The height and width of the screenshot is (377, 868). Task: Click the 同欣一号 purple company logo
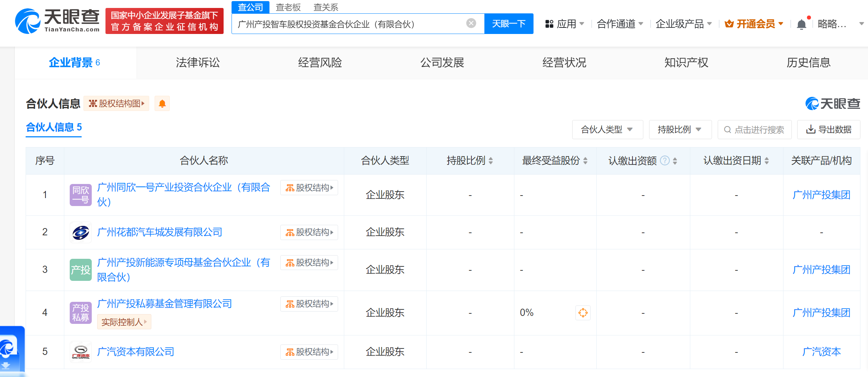point(81,195)
